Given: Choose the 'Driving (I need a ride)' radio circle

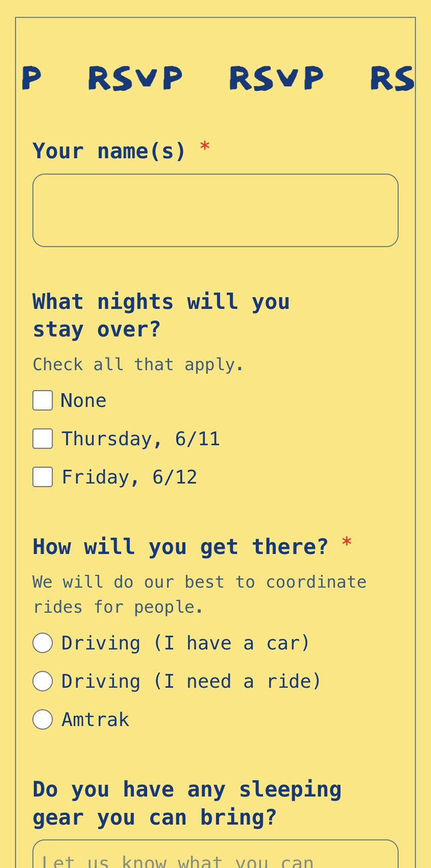Looking at the screenshot, I should [x=43, y=681].
